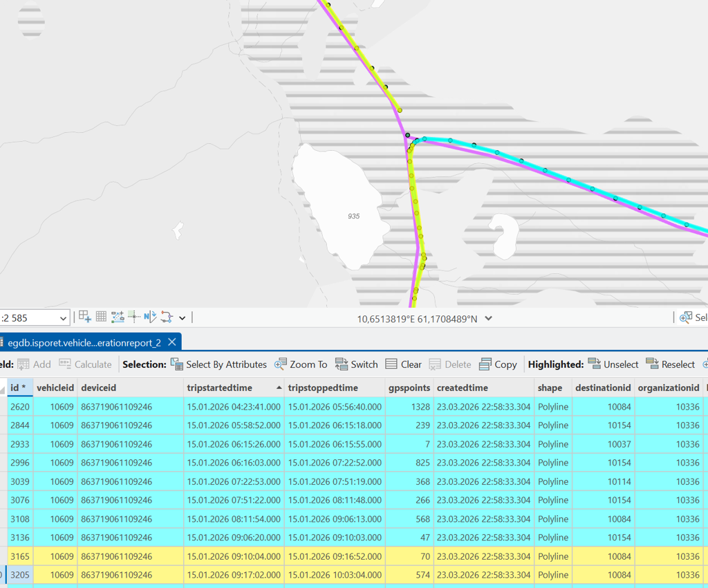
Task: Close the vehicle operation report table tab
Action: click(172, 342)
